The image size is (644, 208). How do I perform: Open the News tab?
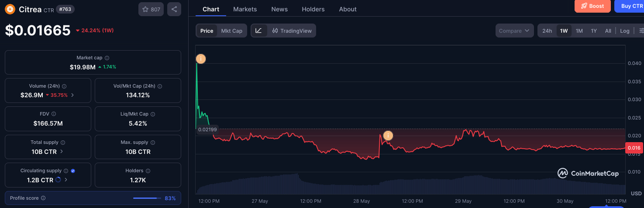point(279,9)
